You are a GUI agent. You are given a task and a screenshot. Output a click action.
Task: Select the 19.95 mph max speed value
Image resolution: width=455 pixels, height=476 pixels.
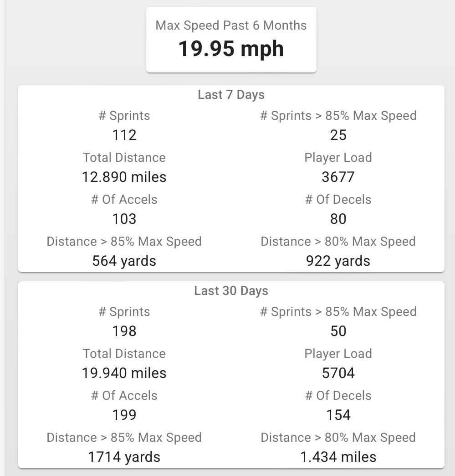(x=231, y=48)
